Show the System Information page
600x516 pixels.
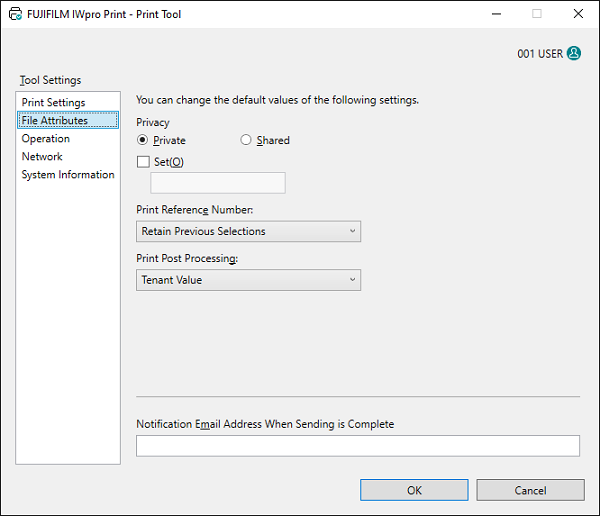[x=68, y=175]
